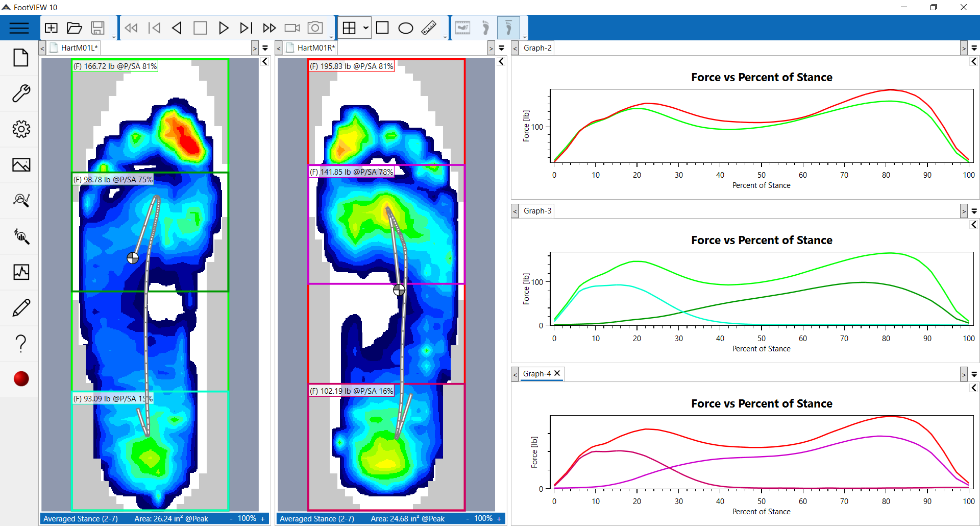
Task: Open the settings gear in the sidebar
Action: click(x=20, y=129)
